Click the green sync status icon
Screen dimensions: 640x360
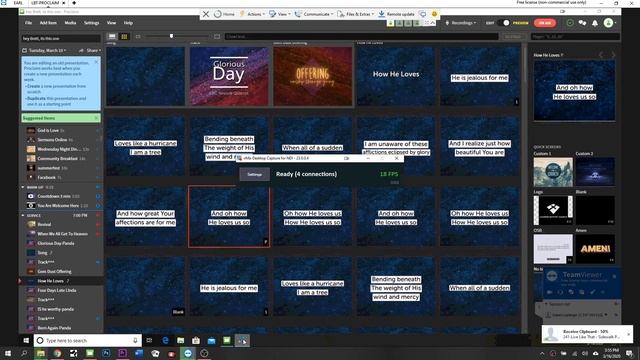click(x=570, y=23)
